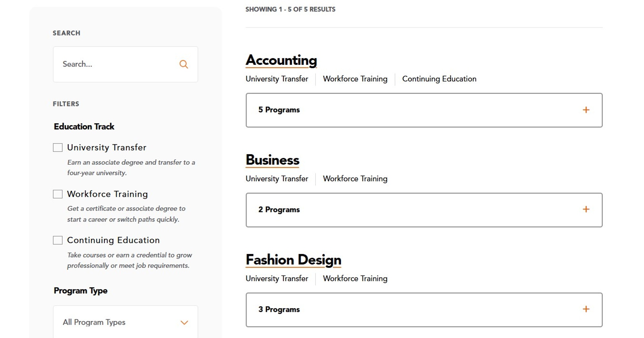Check the University Transfer filter
Screen dimensions: 644x338
58,147
